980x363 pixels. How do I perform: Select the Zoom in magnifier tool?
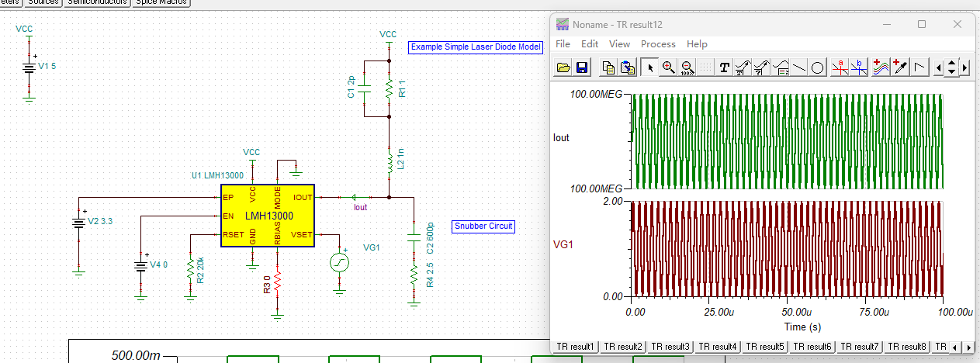click(668, 67)
